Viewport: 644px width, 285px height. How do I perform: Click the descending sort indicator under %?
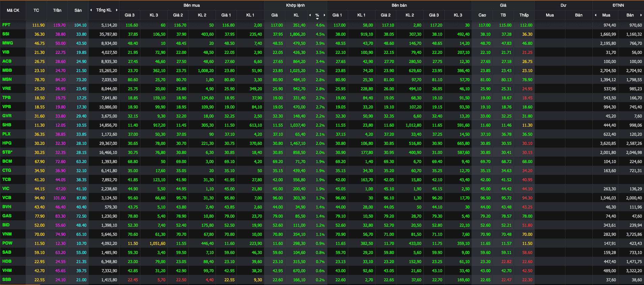(317, 19)
